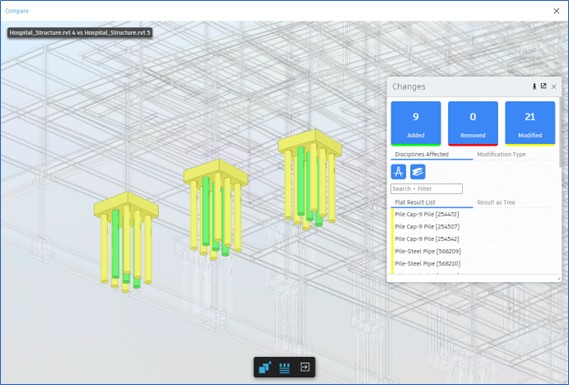Viewport: 569px width, 385px height.
Task: Filter by the 0 Removed tile
Action: (x=473, y=123)
